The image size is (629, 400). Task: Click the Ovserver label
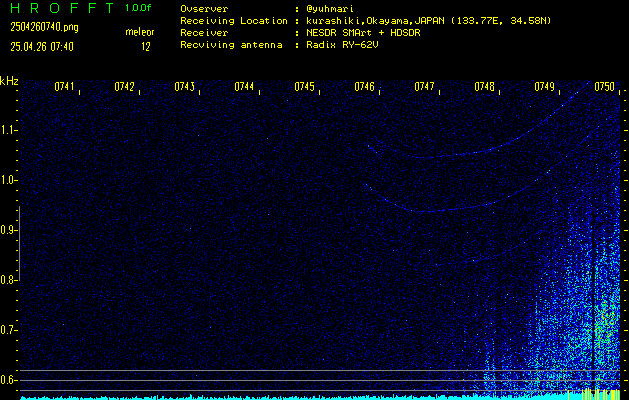point(204,9)
